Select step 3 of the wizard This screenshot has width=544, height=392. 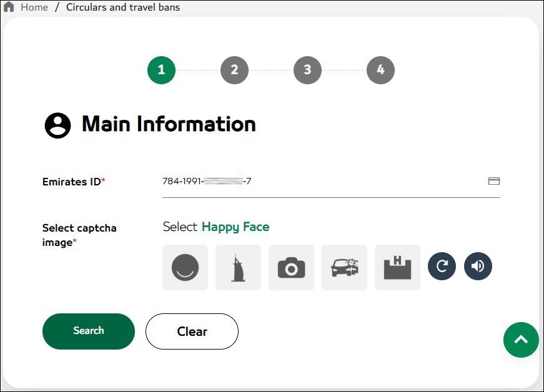pyautogui.click(x=307, y=70)
